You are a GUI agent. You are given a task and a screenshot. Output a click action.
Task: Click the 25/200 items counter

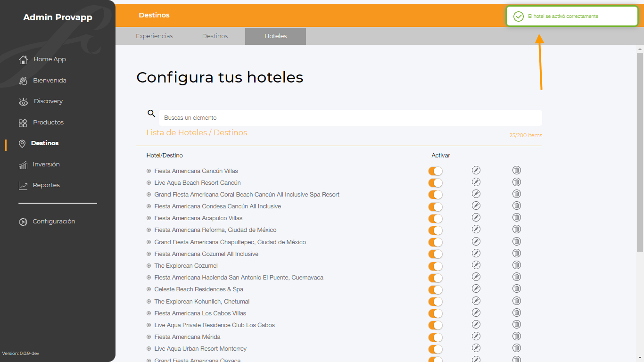[526, 135]
